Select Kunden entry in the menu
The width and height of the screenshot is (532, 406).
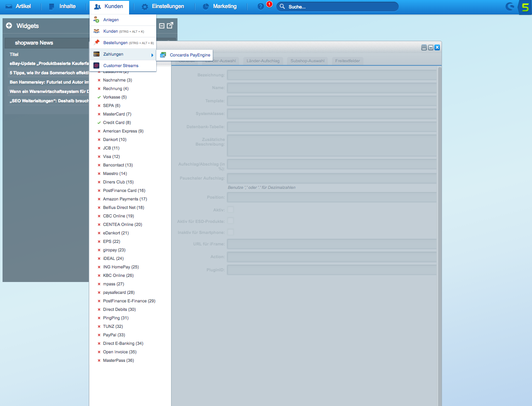[x=110, y=31]
